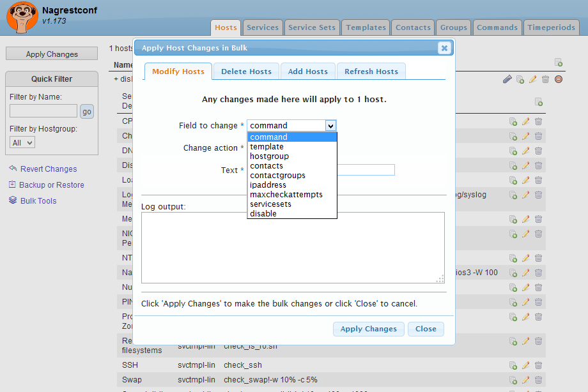Edit the host with the top-row pencil icon
Image resolution: width=588 pixels, height=392 pixels.
[533, 79]
